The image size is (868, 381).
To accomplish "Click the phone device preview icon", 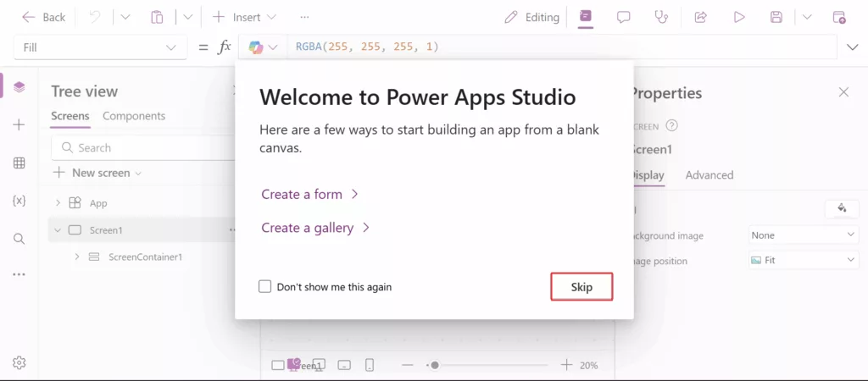I will click(x=370, y=365).
